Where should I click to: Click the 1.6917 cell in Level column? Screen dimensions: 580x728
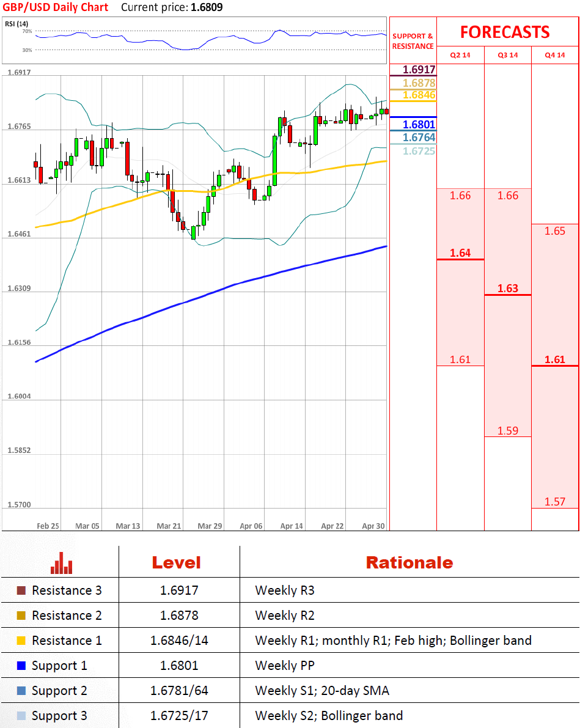click(179, 590)
